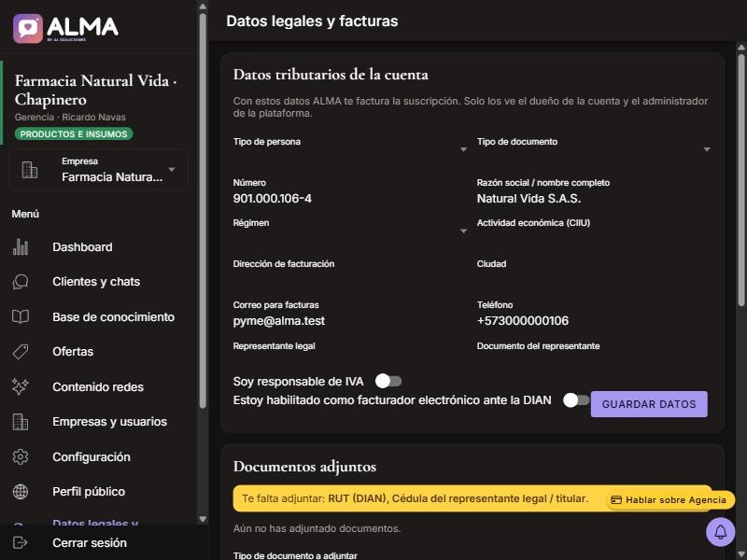This screenshot has width=747, height=560.
Task: Click the PRODUCTOS E INSUMOS badge
Action: [74, 134]
